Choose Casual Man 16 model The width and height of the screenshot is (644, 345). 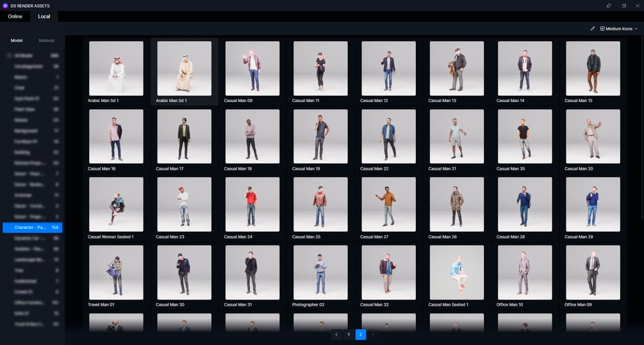click(x=116, y=136)
